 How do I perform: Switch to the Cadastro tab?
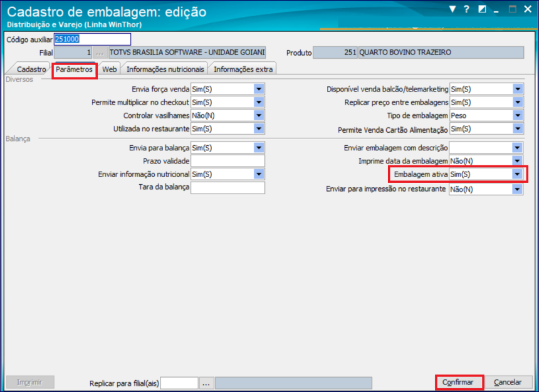[x=31, y=69]
